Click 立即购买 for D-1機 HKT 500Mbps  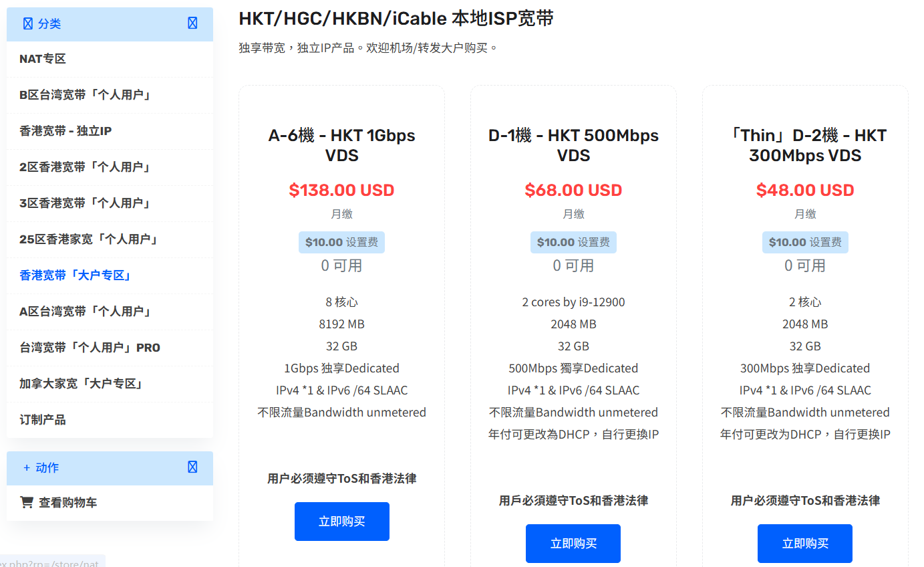click(x=573, y=544)
